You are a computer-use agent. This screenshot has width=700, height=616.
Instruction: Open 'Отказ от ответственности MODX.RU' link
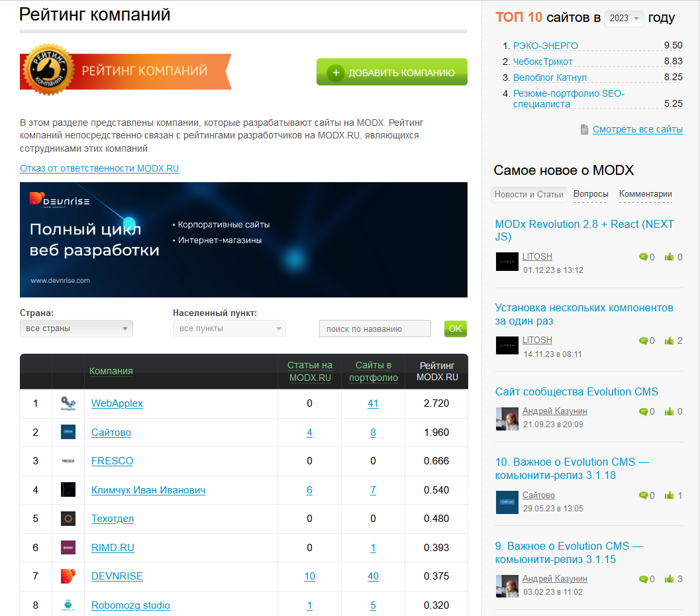click(99, 168)
